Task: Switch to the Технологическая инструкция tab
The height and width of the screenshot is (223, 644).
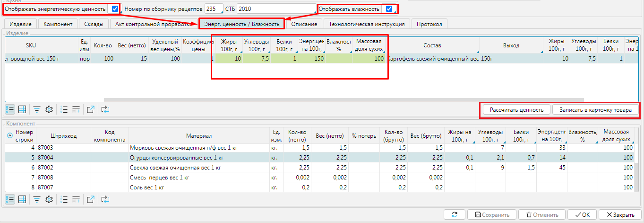Action: click(x=366, y=24)
